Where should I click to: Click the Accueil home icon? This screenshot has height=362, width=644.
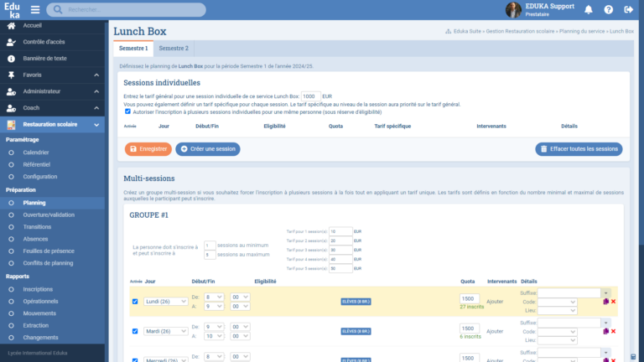tap(11, 26)
